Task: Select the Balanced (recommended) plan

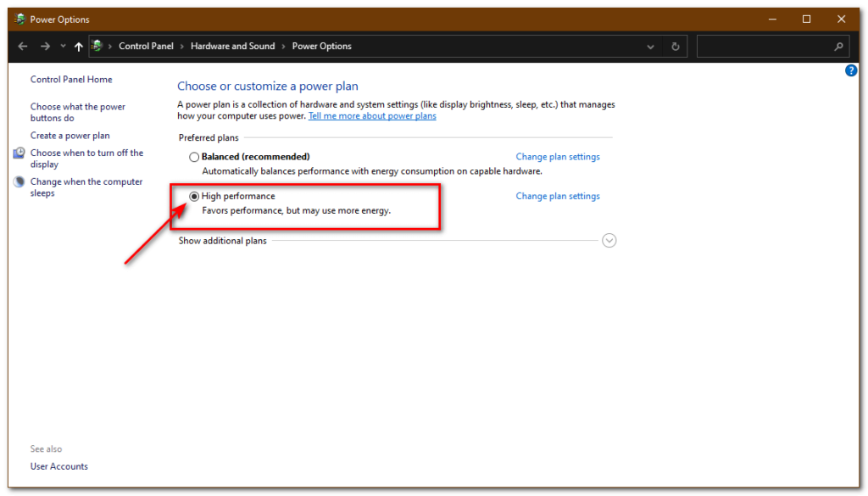Action: pos(194,157)
